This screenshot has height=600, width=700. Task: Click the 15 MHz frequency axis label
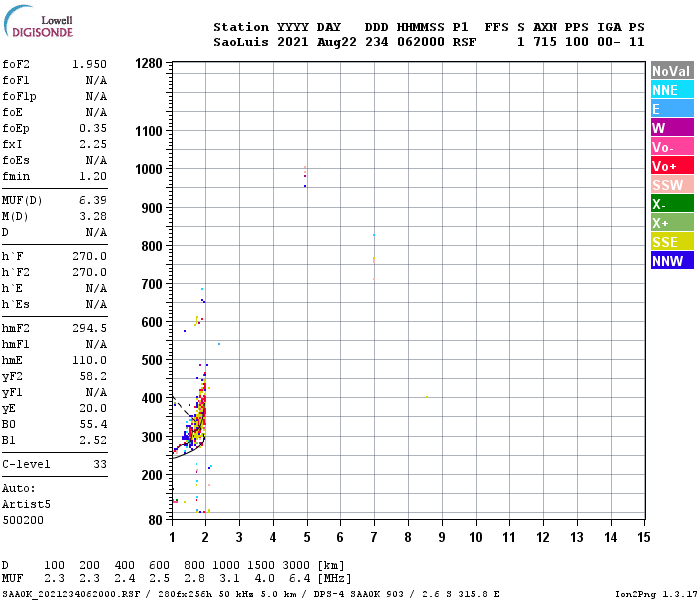[644, 537]
